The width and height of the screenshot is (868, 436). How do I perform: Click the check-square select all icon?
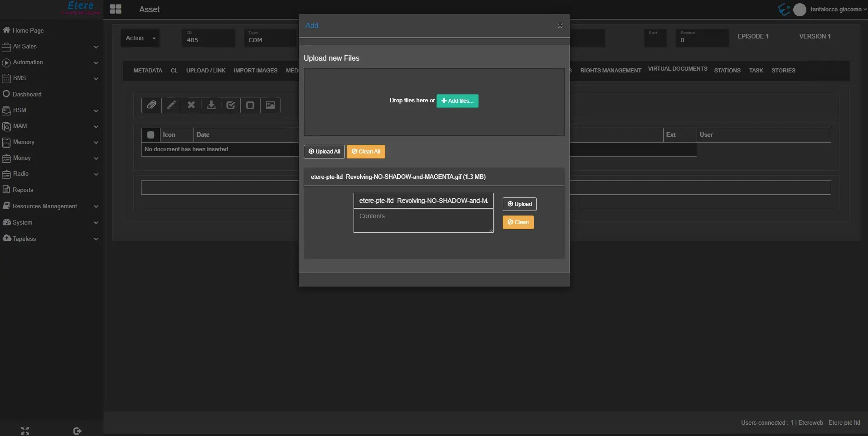click(x=231, y=105)
